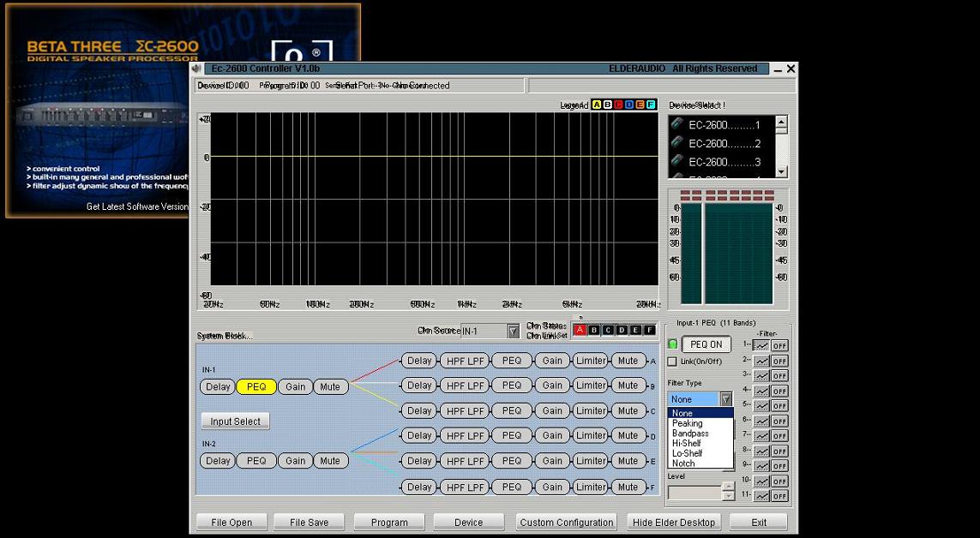The width and height of the screenshot is (980, 538).
Task: Choose None in Filter Type list
Action: click(x=700, y=413)
